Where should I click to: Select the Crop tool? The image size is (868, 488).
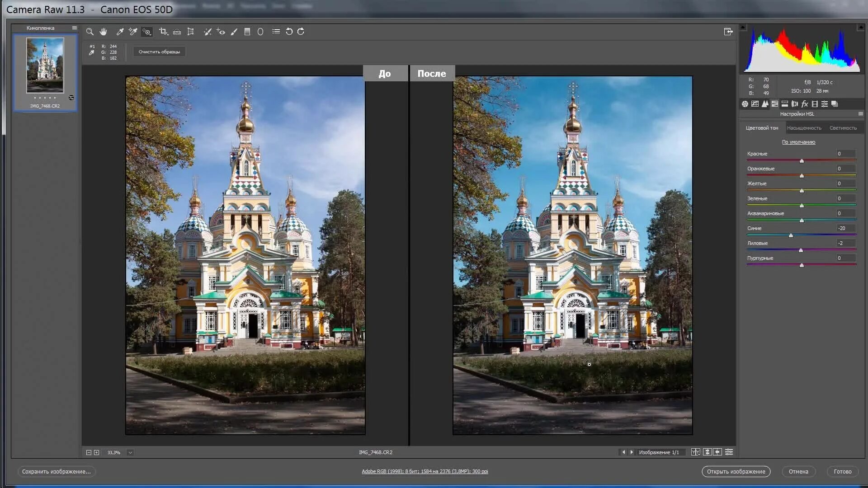(x=163, y=32)
